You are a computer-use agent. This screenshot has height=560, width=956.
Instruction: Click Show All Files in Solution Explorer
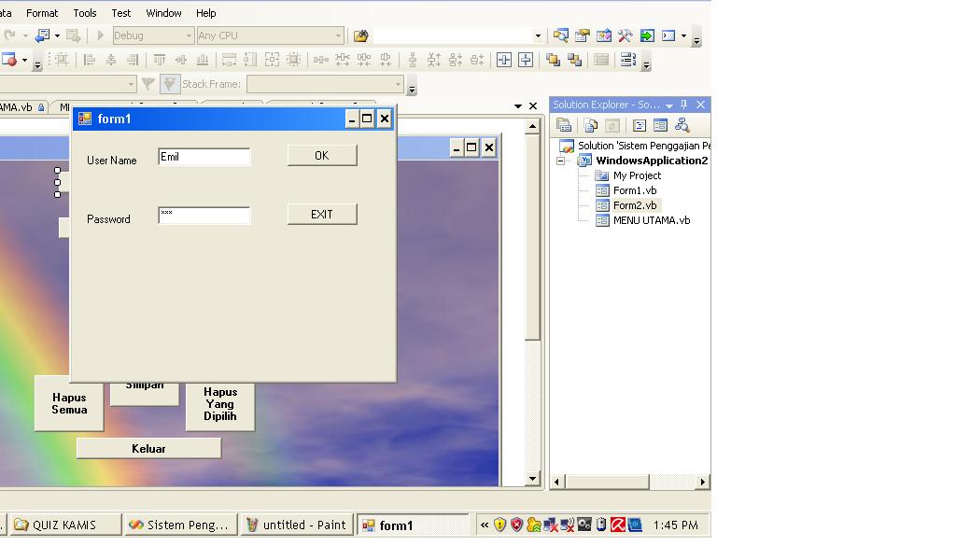coord(590,125)
